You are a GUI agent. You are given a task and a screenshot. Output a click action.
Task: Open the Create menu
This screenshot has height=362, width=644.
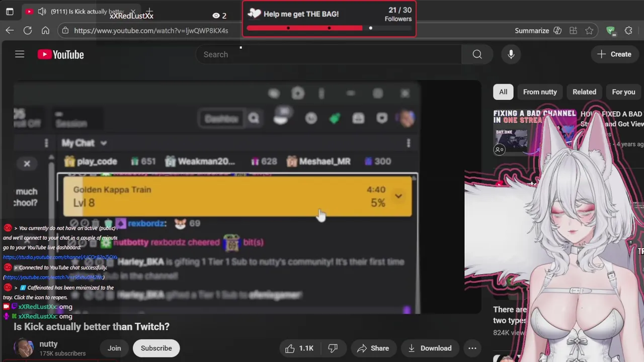(x=614, y=54)
